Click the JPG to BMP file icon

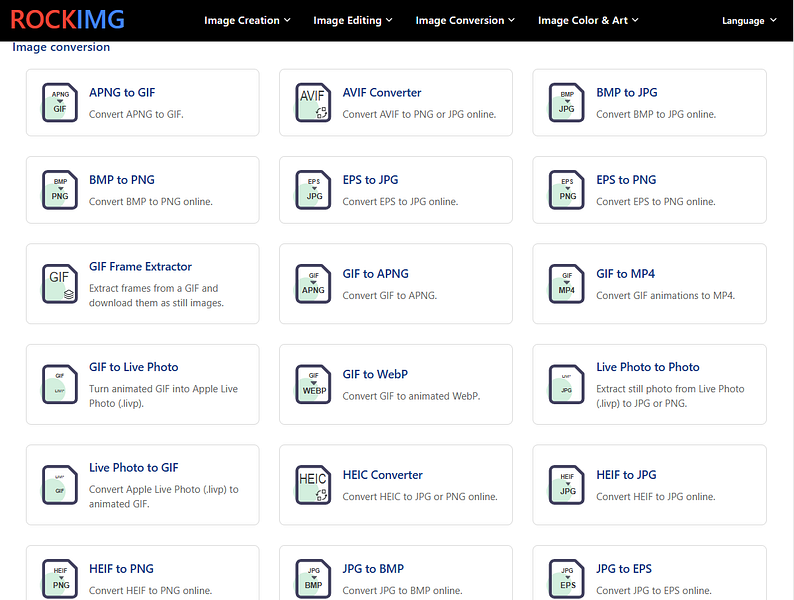coord(313,579)
